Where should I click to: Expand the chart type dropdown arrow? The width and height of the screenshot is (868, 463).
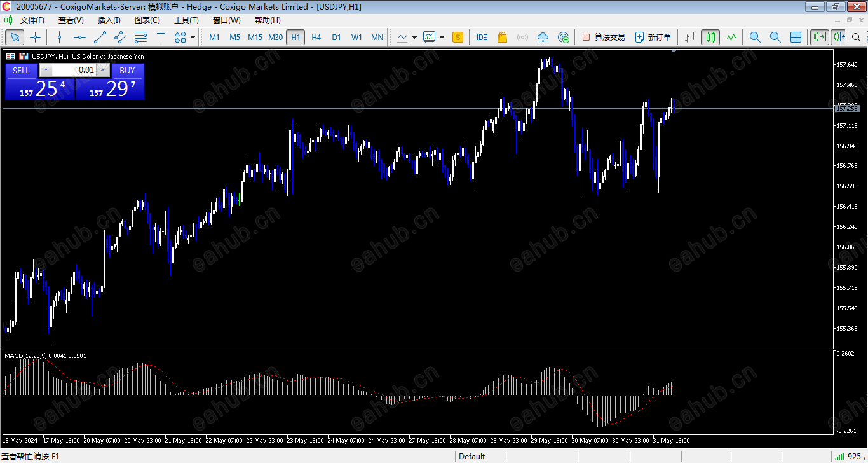coord(414,37)
